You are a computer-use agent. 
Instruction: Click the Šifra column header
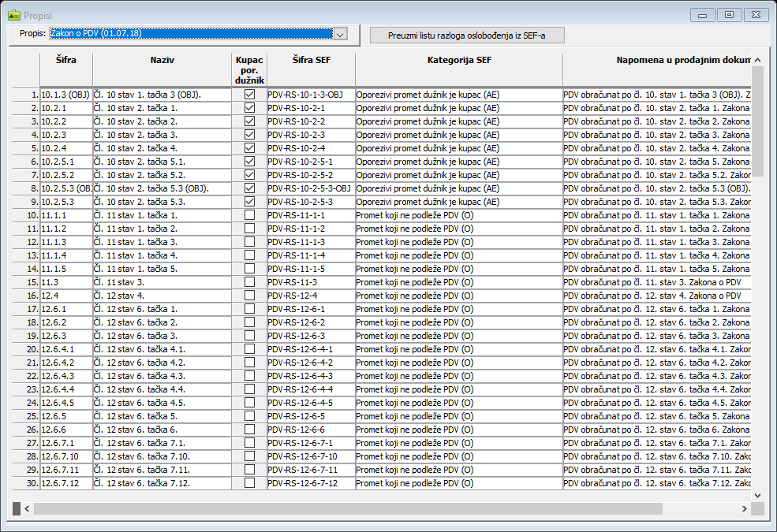(x=66, y=70)
